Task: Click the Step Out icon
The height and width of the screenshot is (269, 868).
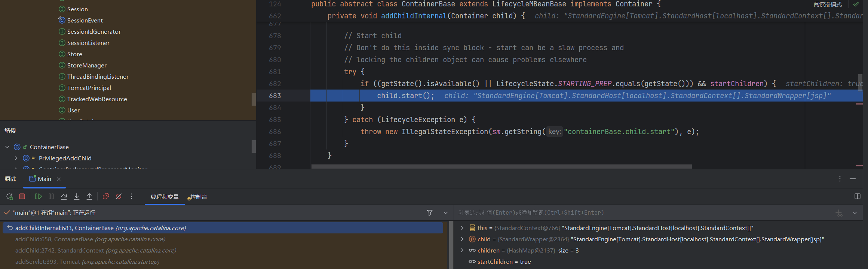Action: coord(89,197)
